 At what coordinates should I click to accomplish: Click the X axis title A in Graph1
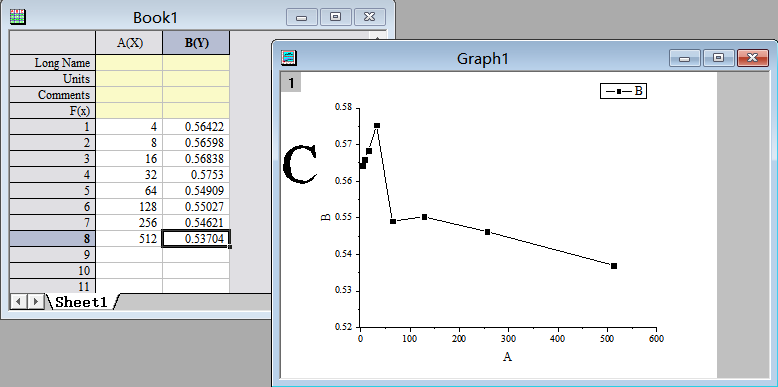click(507, 356)
